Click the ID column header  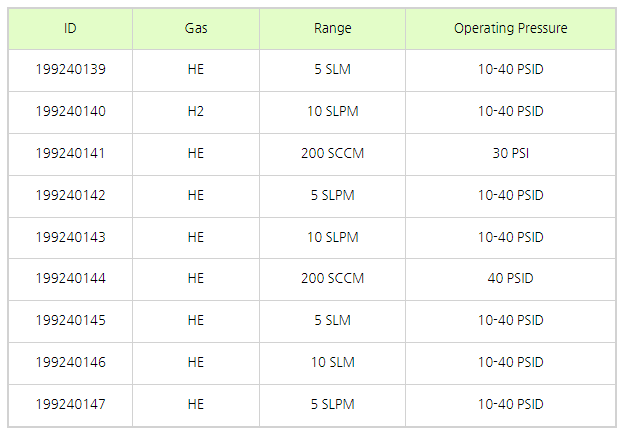70,29
